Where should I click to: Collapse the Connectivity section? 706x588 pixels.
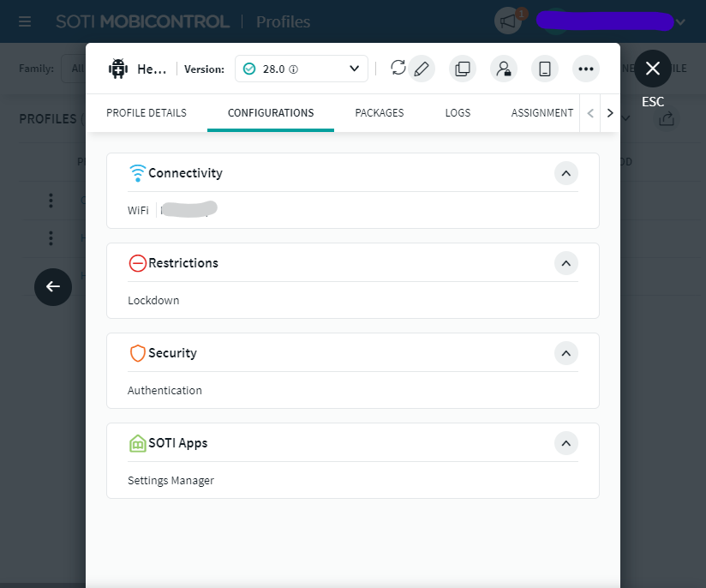pos(565,173)
